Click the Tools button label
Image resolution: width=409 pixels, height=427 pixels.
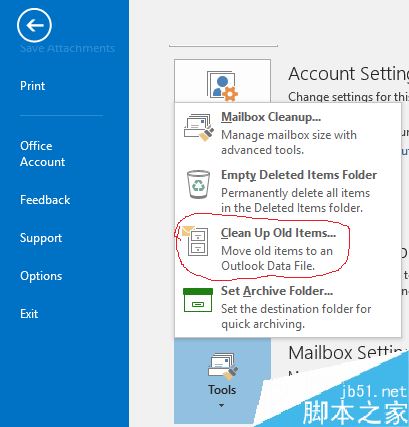click(x=222, y=390)
